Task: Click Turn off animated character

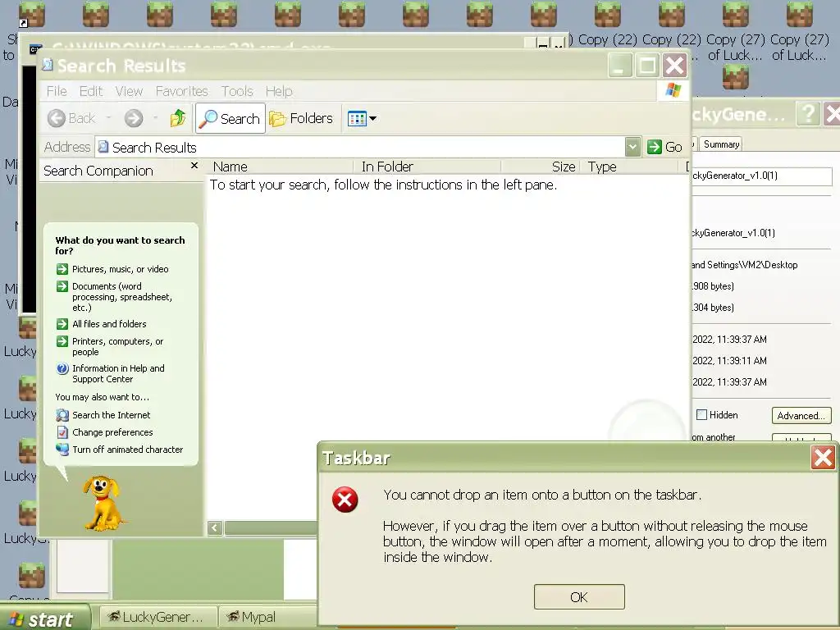Action: 127,450
